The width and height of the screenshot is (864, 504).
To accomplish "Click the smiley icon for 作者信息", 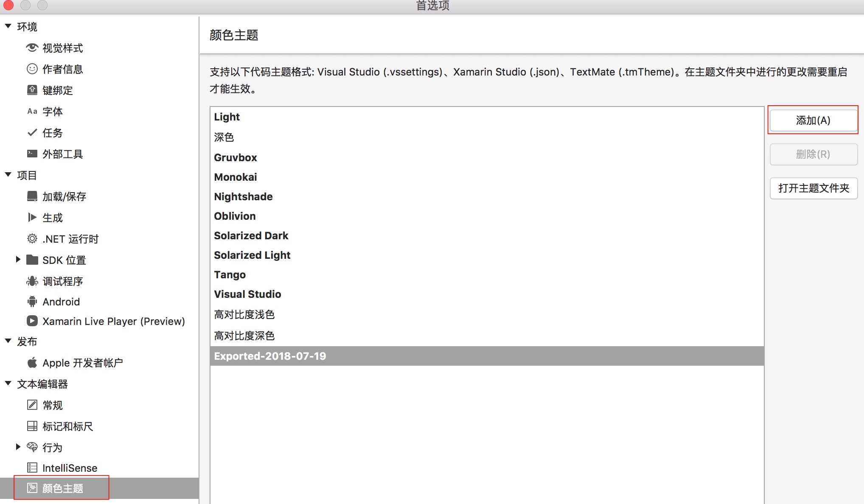I will (x=32, y=69).
